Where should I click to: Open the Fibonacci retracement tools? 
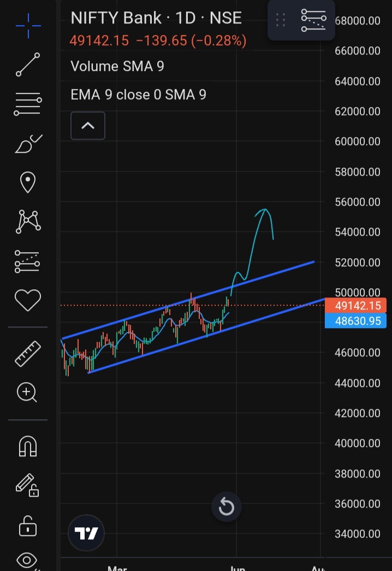pos(27,104)
